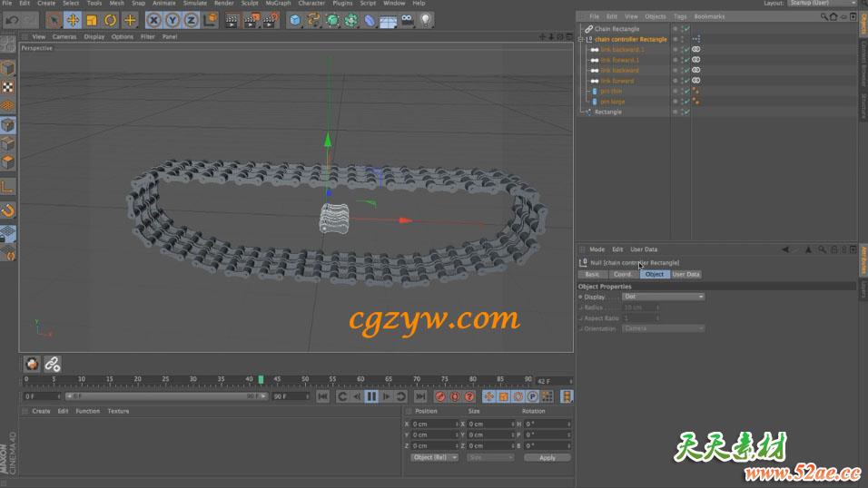The height and width of the screenshot is (488, 868).
Task: Open the MoGraph menu
Action: pos(278,4)
